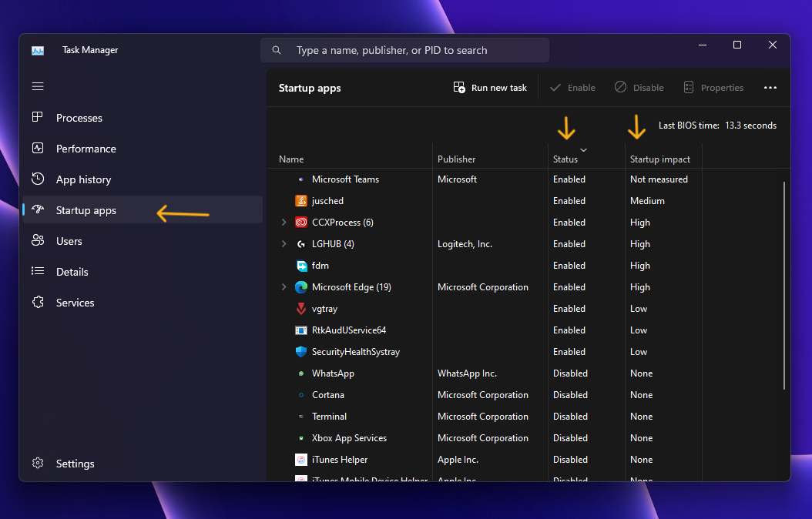Click the vgtray red icon

point(301,309)
